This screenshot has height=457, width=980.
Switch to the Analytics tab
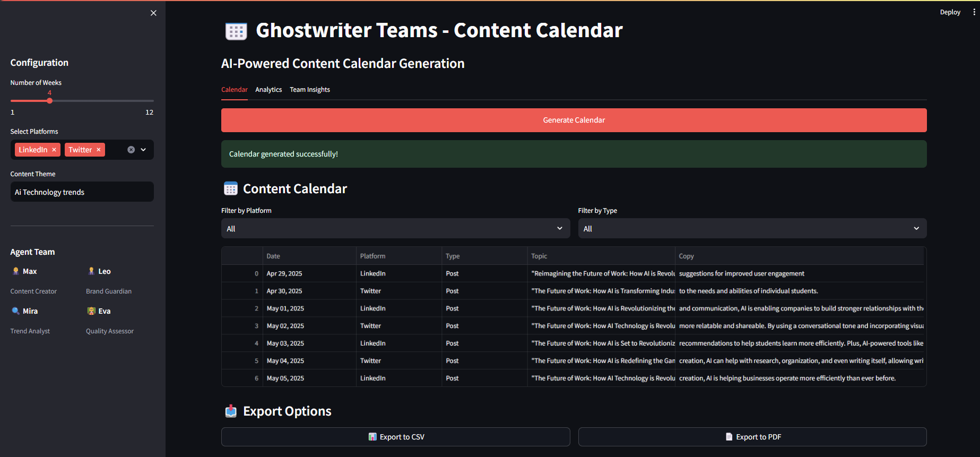click(x=268, y=90)
